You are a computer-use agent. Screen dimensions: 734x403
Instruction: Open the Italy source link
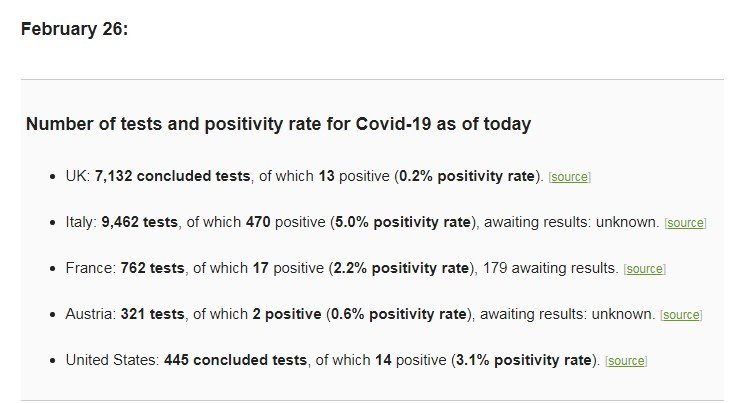(685, 223)
